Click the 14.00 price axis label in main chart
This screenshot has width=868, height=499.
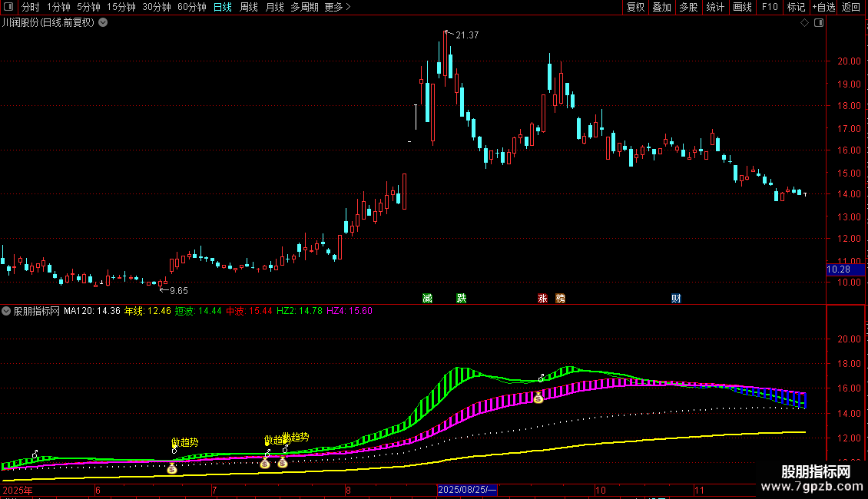pyautogui.click(x=849, y=194)
